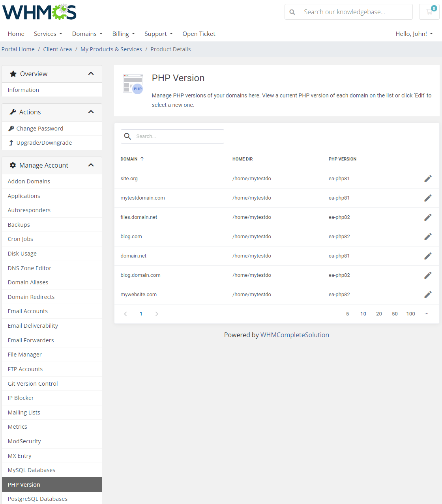This screenshot has width=442, height=504.
Task: Open MySQL Databases in sidebar
Action: (52, 470)
